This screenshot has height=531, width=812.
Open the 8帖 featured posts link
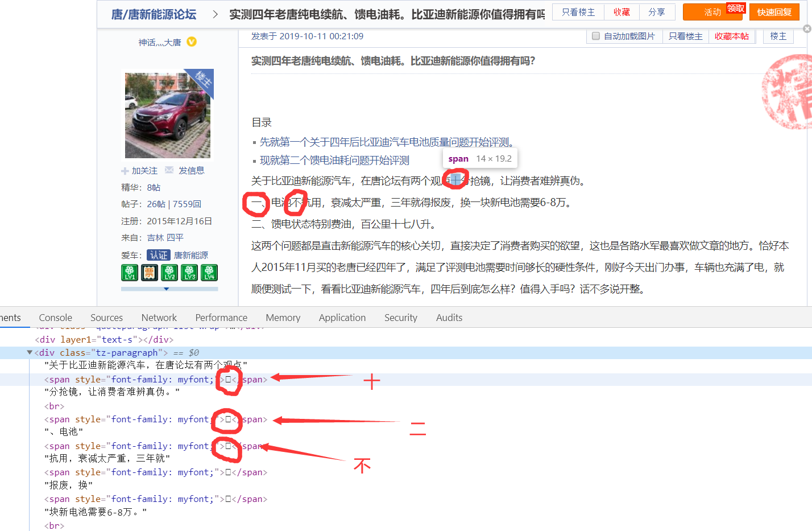coord(154,187)
